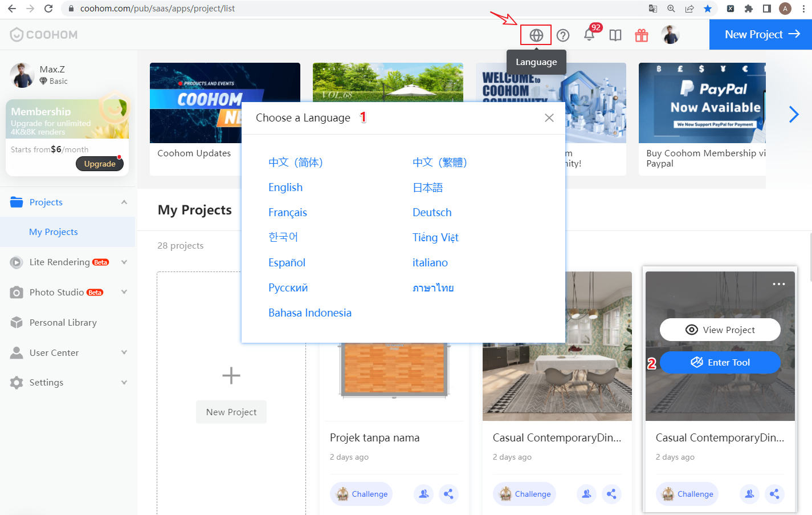Choose Bahasa Indonesia from language list
The height and width of the screenshot is (515, 812).
[x=310, y=313]
